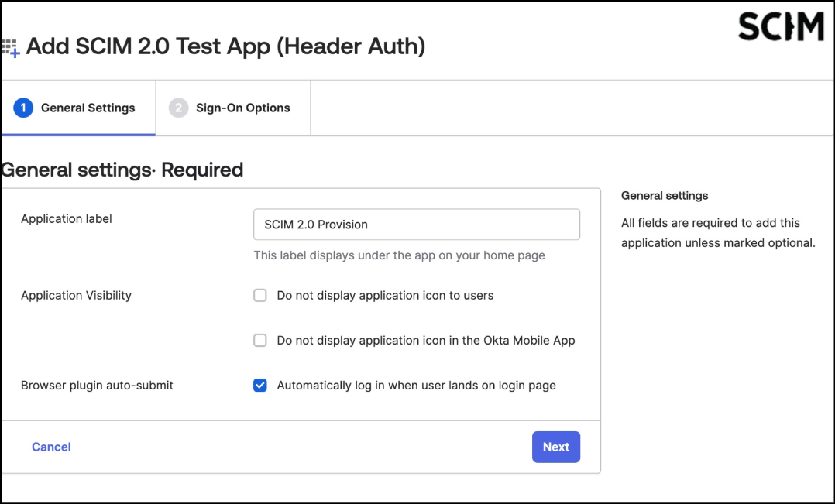Check the hide icon in Okta Mobile App box
This screenshot has height=504, width=835.
pos(260,340)
